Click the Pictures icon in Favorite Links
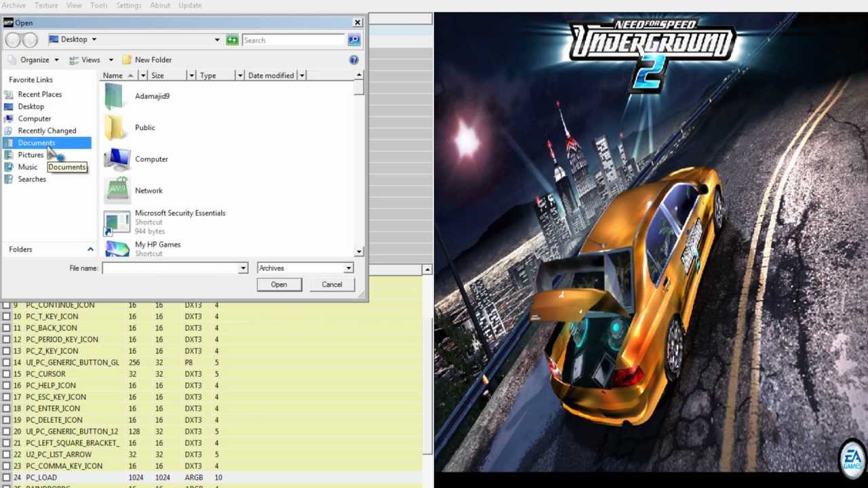Screen dimensions: 868x488 click(x=8, y=155)
